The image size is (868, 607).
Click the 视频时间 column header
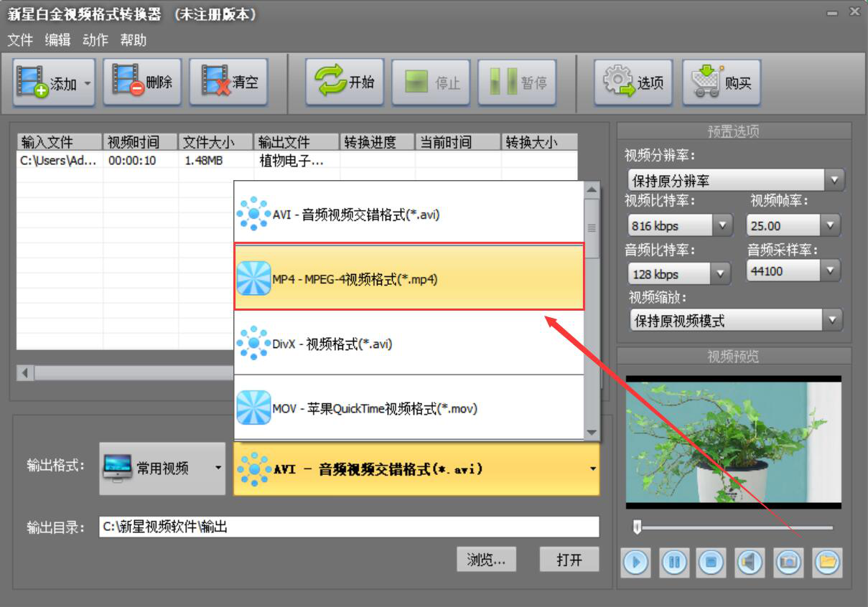point(141,142)
